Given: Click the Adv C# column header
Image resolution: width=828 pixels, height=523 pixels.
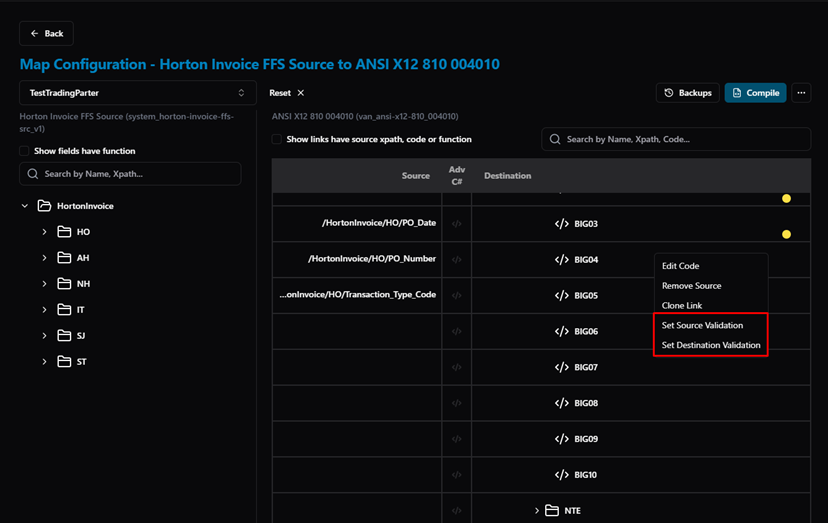Looking at the screenshot, I should [x=457, y=175].
